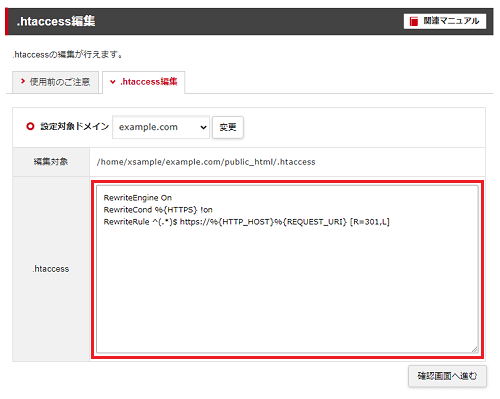Click the RewriteRule line in editor
The height and width of the screenshot is (399, 500).
click(x=246, y=222)
